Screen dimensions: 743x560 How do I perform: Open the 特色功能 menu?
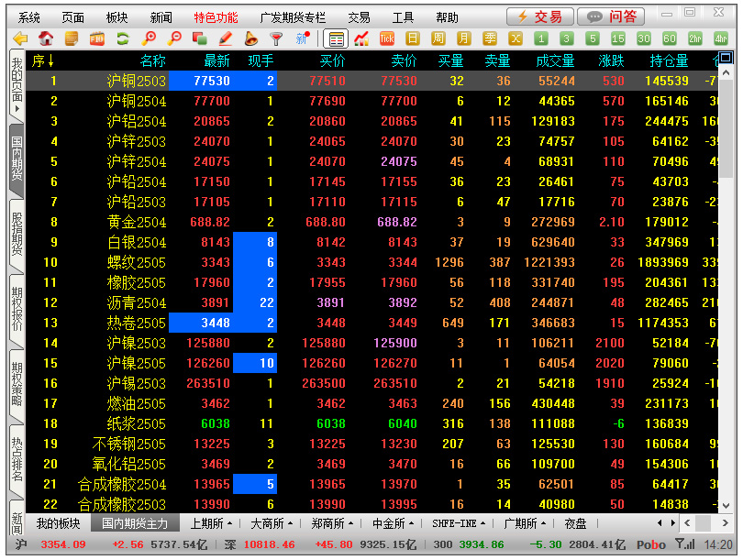(216, 17)
